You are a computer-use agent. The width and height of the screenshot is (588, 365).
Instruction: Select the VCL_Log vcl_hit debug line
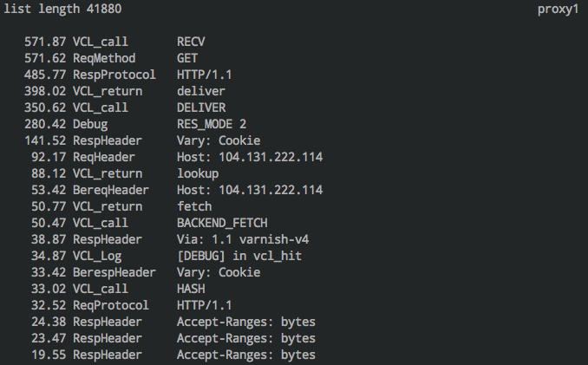pos(165,256)
